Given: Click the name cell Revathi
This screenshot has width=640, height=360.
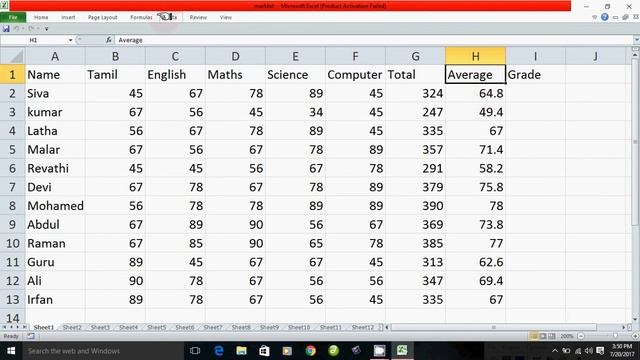Looking at the screenshot, I should (x=55, y=168).
